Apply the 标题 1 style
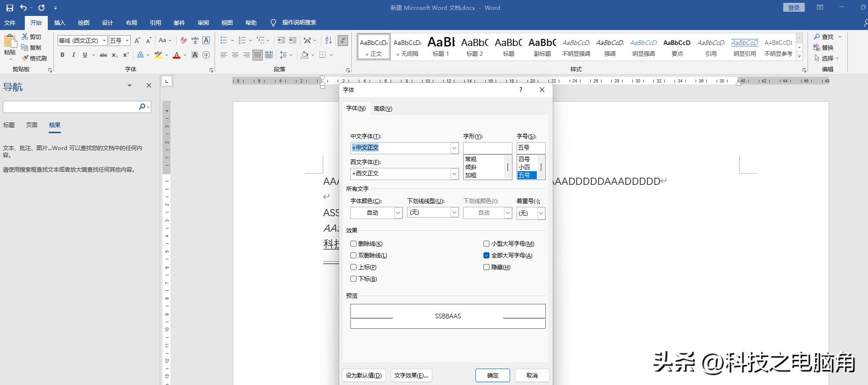The width and height of the screenshot is (868, 385). [441, 46]
